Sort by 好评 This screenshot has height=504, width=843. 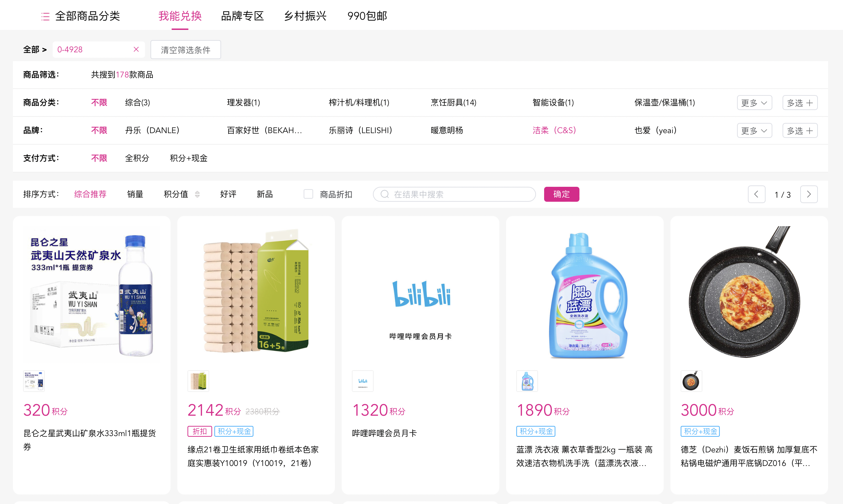(228, 194)
